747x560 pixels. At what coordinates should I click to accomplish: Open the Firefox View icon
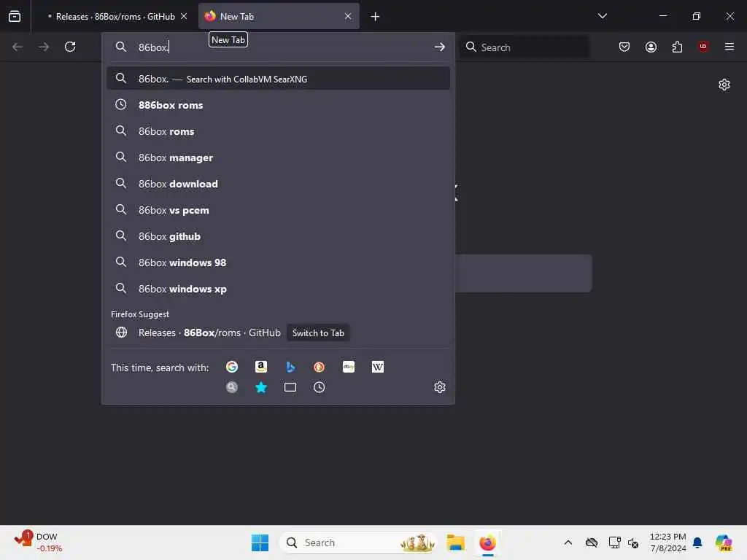point(15,16)
